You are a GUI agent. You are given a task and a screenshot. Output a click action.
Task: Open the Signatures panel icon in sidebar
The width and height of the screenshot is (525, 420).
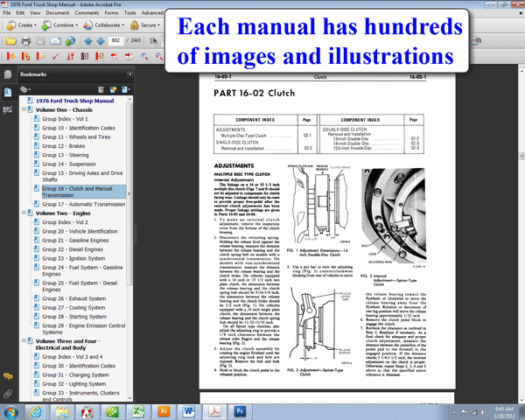coord(8,110)
